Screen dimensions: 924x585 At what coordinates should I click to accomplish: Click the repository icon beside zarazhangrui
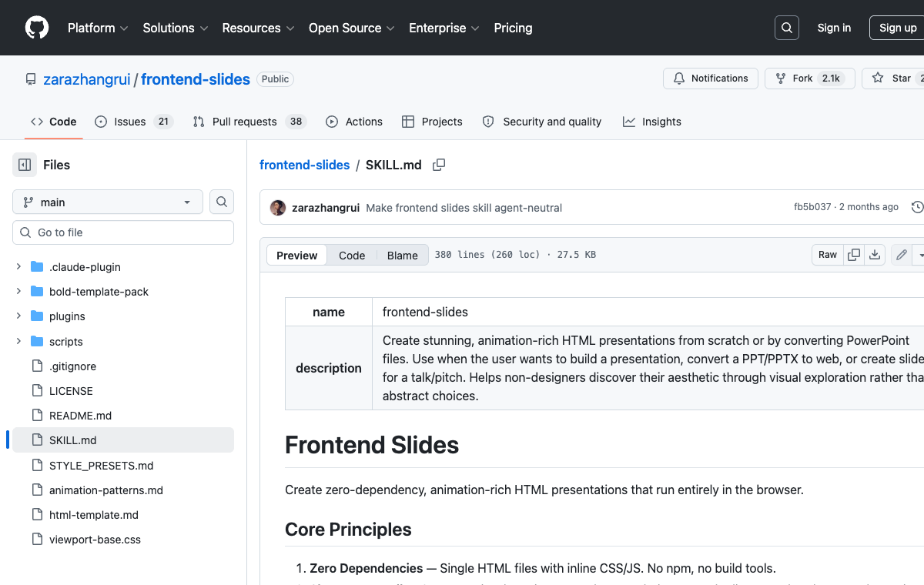tap(31, 79)
